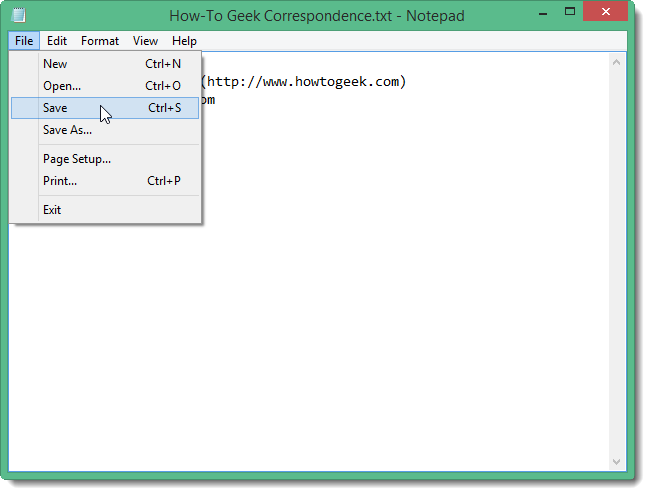
Task: Click the Notepad icon in title bar
Action: (19, 15)
